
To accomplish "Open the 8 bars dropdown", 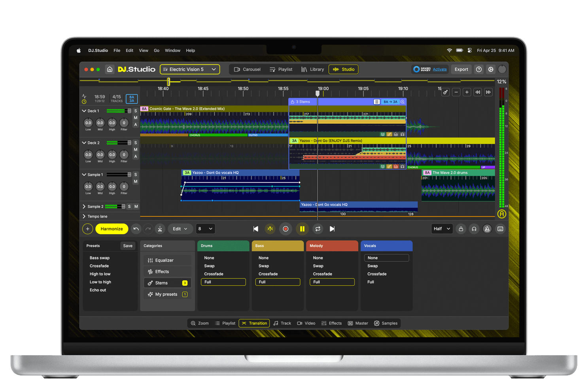I will click(x=206, y=229).
